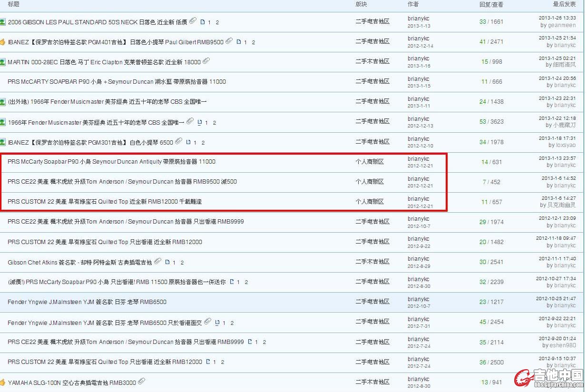Click the 标题 column header
Viewport: 587px width, 392px height.
(14, 4)
